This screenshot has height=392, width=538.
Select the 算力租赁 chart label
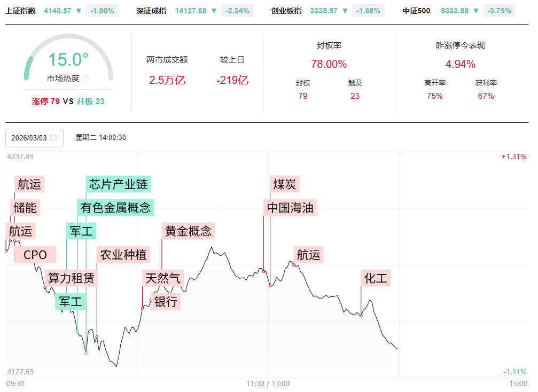[x=71, y=278]
